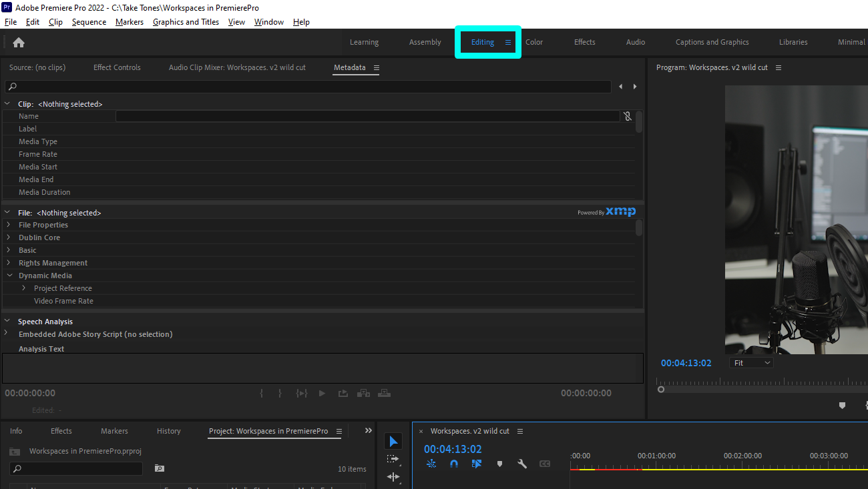The width and height of the screenshot is (868, 489).
Task: Expand the Project Reference item
Action: click(x=24, y=288)
